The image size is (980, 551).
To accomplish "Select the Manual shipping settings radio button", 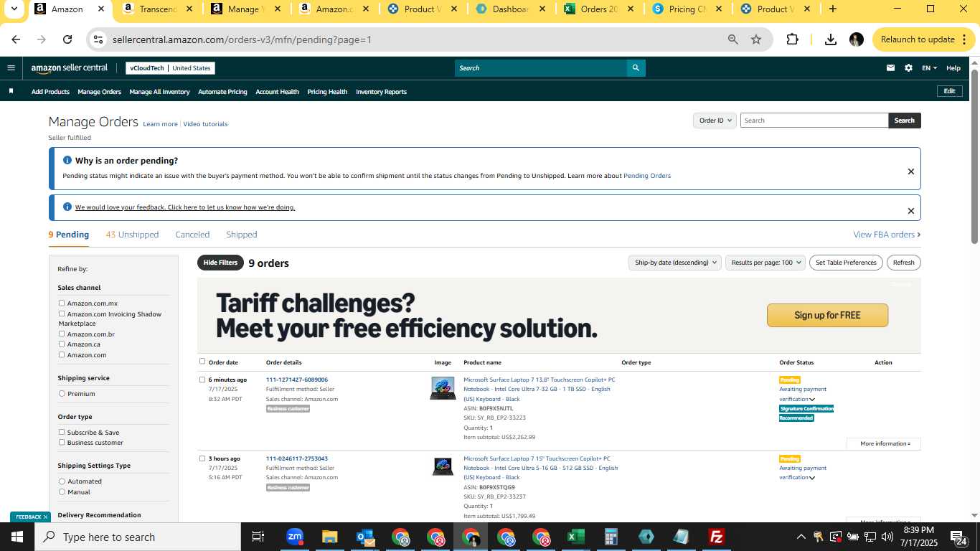I will 62,492.
